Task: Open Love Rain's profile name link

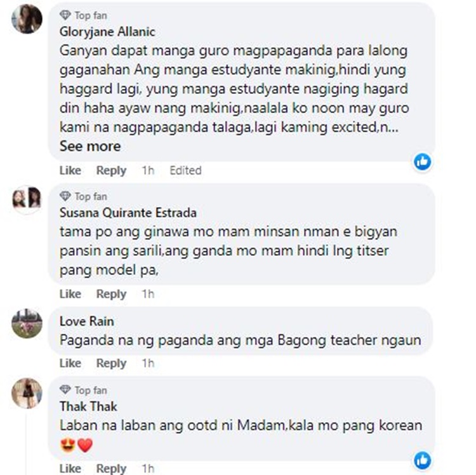Action: 87,321
